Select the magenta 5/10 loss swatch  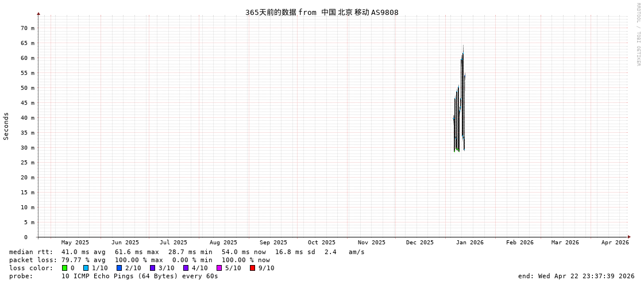(x=219, y=268)
